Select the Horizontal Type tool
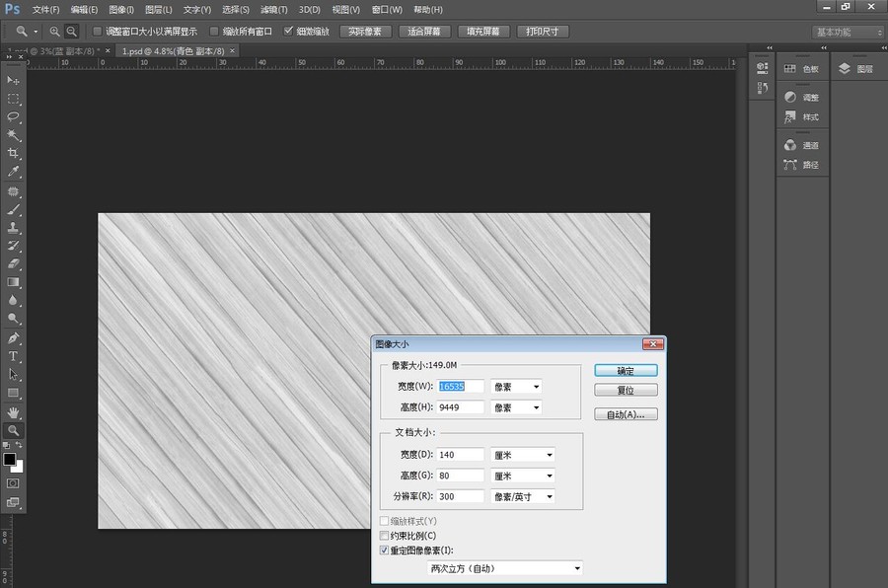Image resolution: width=888 pixels, height=588 pixels. (x=13, y=356)
